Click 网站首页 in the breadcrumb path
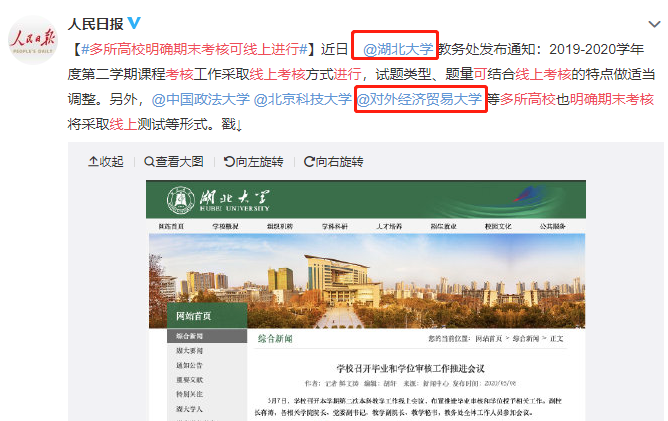Screen dimensions: 668x421 (x=489, y=339)
